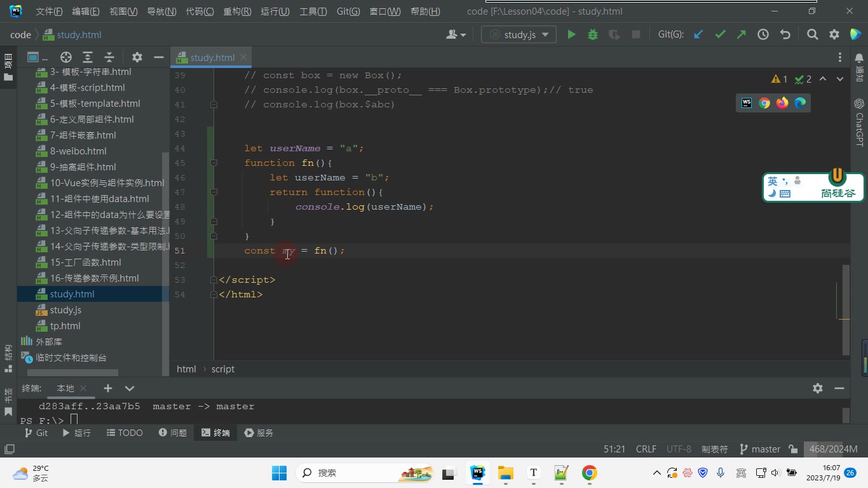Toggle the ChatGPT side panel
The height and width of the screenshot is (488, 868).
[859, 122]
